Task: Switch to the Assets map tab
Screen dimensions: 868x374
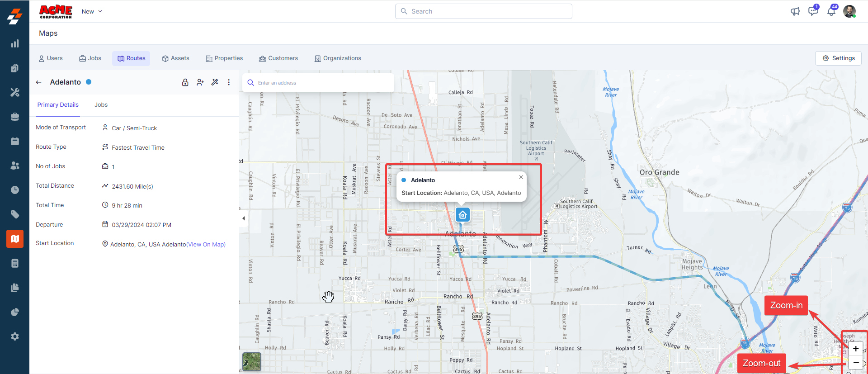Action: 176,58
